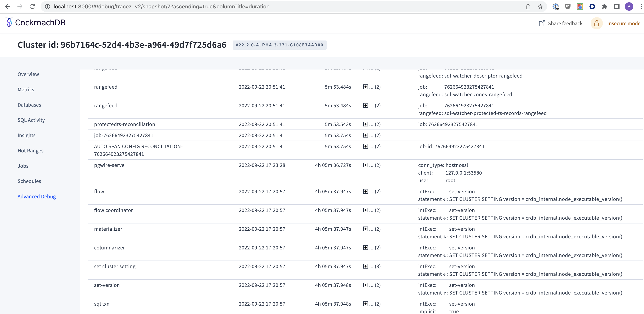Viewport: 644px width, 314px height.
Task: Expand tags for the materializer span
Action: (365, 229)
